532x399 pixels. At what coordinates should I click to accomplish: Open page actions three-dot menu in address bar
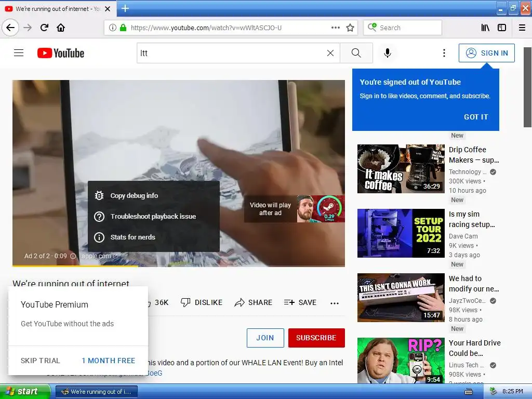coord(336,28)
